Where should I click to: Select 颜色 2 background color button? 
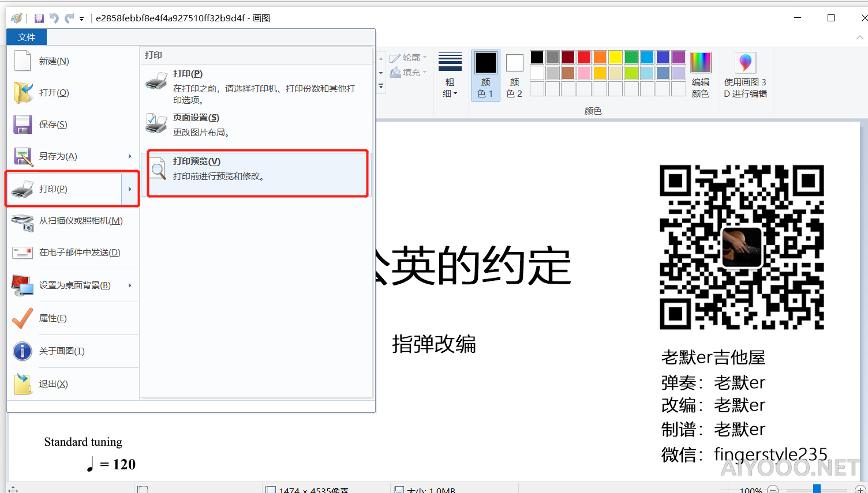coord(514,75)
